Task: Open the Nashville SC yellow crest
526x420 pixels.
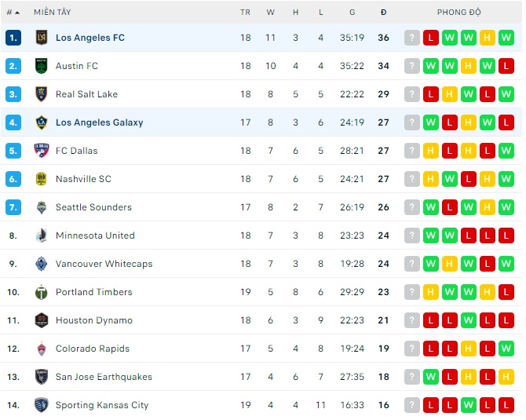Action: (42, 179)
